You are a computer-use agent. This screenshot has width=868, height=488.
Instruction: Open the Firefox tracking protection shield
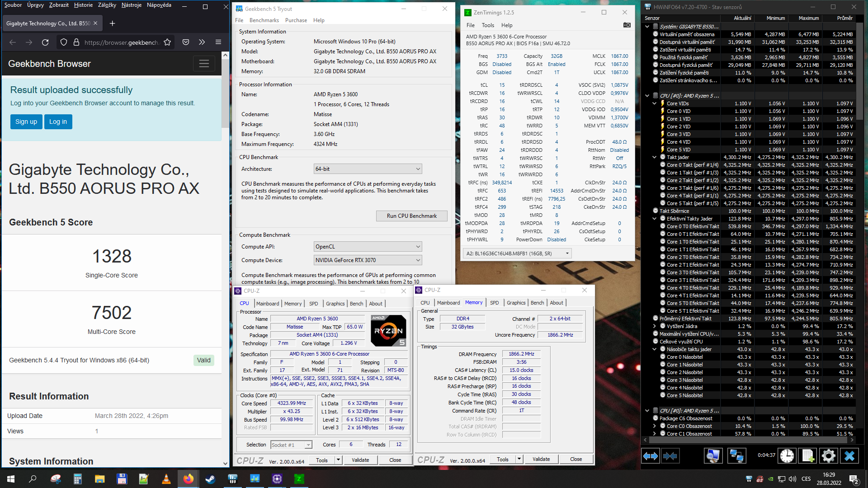(64, 42)
